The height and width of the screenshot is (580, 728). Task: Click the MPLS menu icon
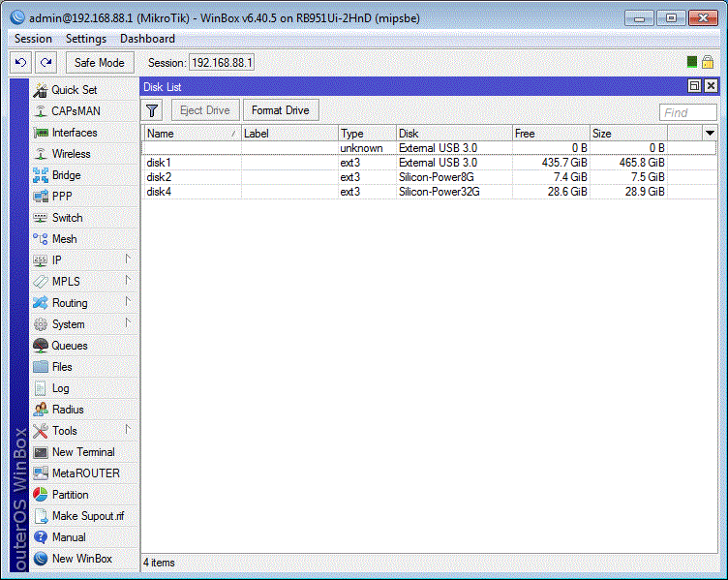(41, 282)
